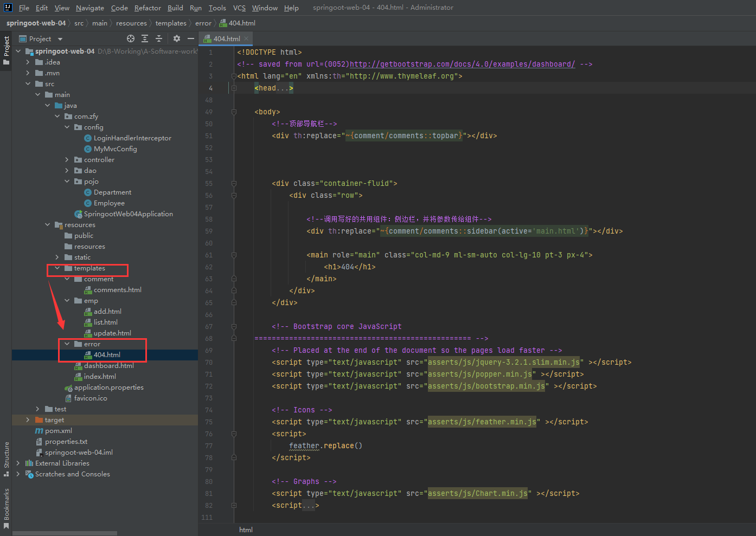Screen dimensions: 756x536
Task: Expand the target folder in the tree
Action: click(28, 420)
